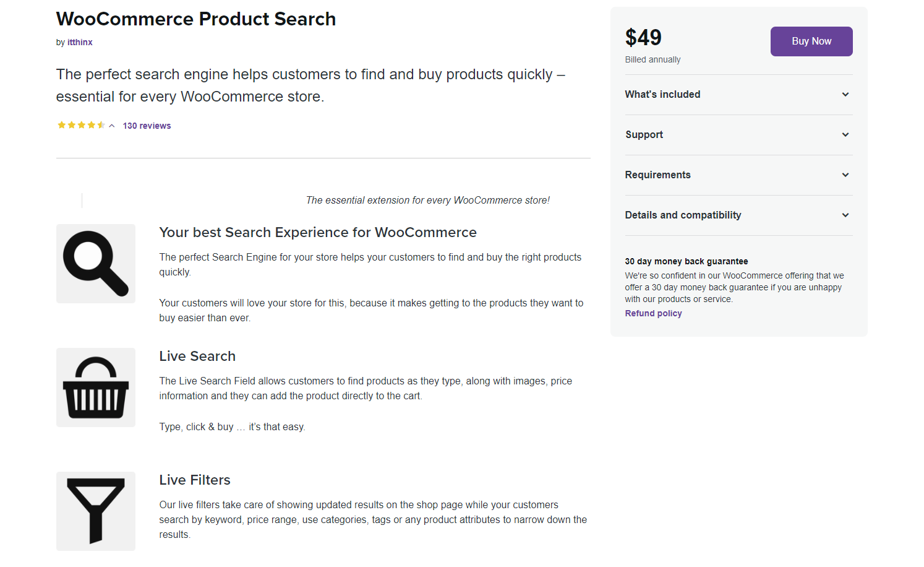Click the Live Search heading
This screenshot has width=924, height=567.
point(197,357)
